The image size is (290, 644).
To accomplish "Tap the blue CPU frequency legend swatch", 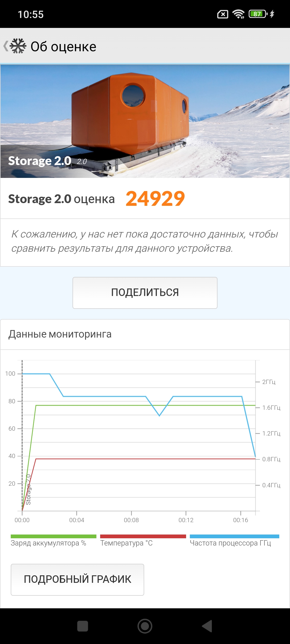I will 234,536.
